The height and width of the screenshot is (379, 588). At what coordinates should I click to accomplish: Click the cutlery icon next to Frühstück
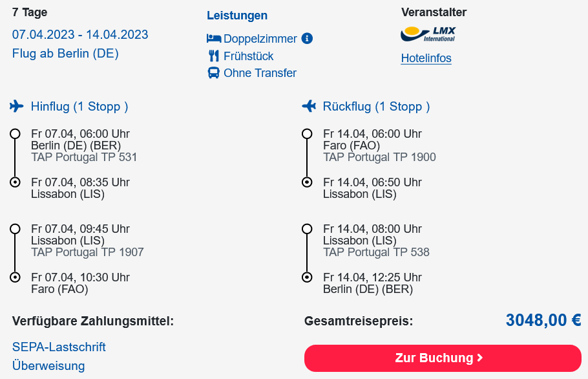pyautogui.click(x=214, y=56)
